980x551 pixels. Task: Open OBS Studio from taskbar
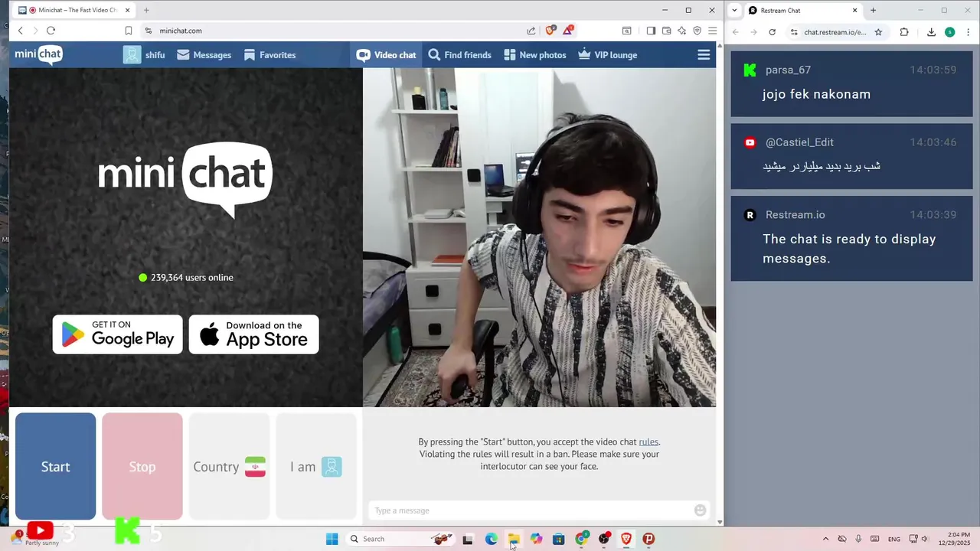603,539
